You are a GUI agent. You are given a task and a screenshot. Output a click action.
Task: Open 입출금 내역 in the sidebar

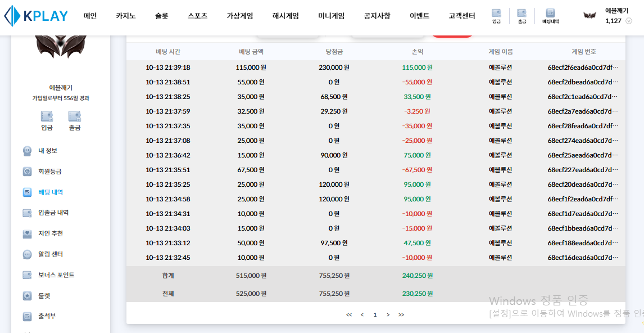[53, 213]
